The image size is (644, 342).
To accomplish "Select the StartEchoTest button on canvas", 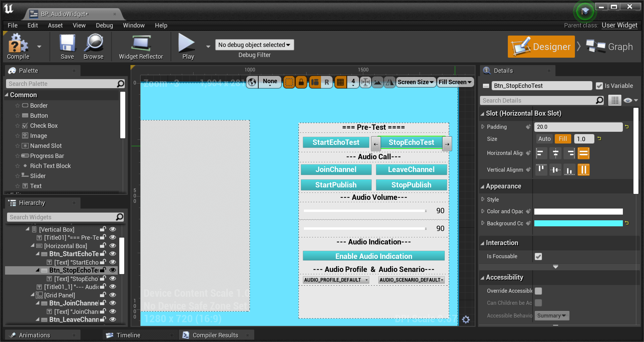I will [x=336, y=142].
